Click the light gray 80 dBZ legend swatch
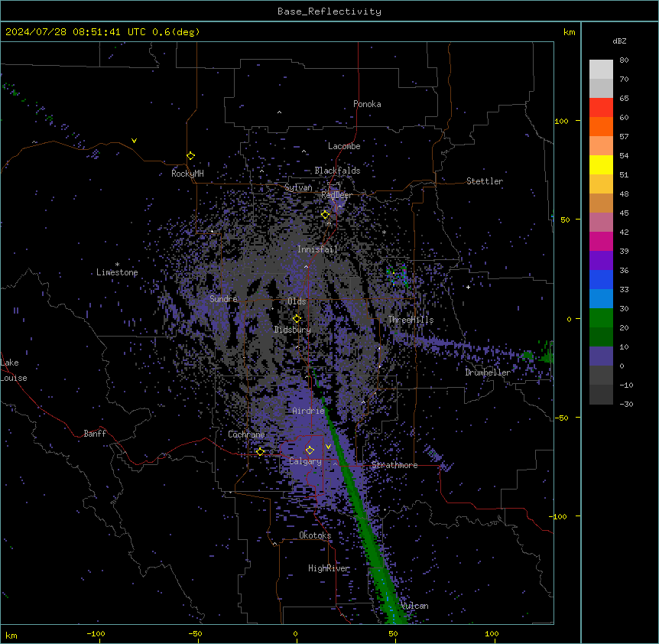659x644 pixels. point(601,70)
